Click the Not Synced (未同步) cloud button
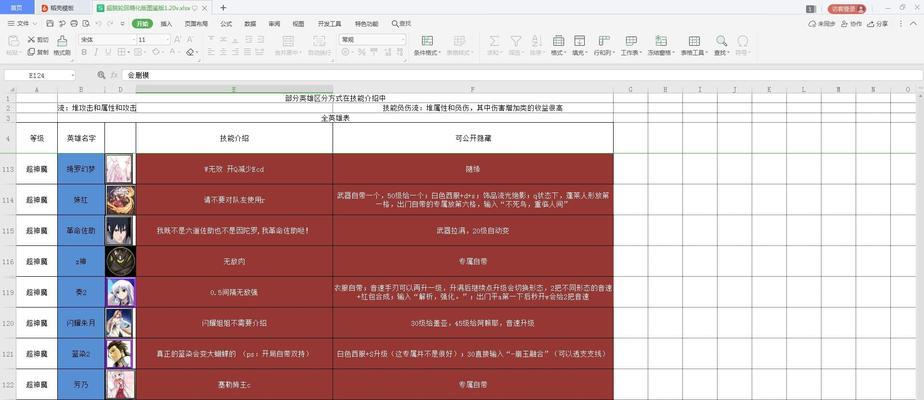 coord(822,24)
